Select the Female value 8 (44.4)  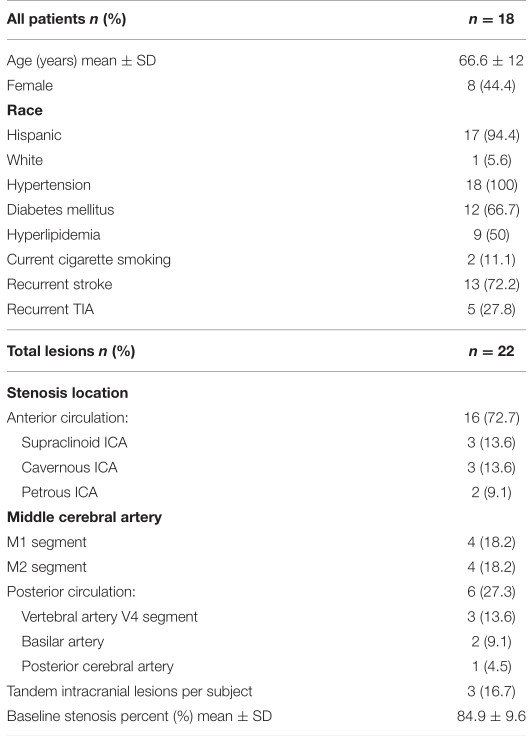(491, 85)
